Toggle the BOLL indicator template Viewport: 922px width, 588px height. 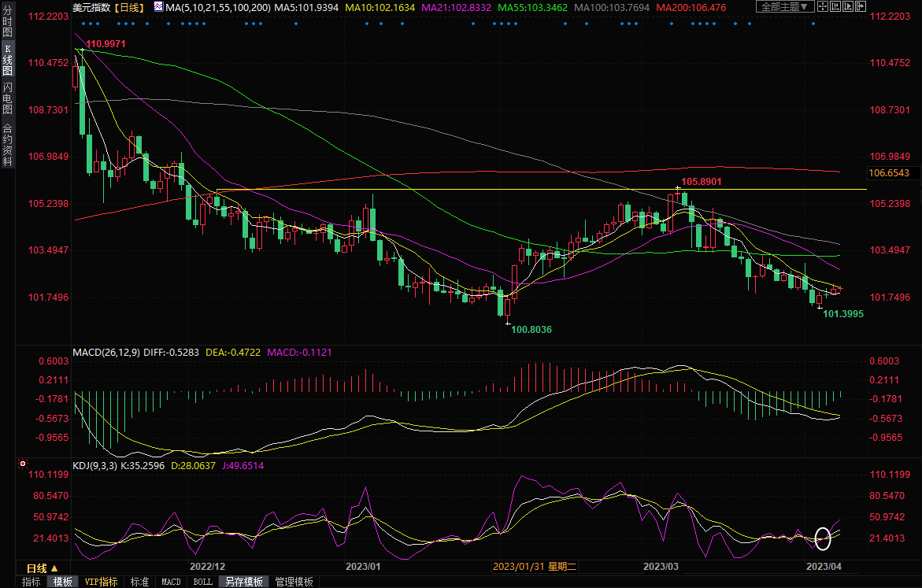(x=202, y=582)
